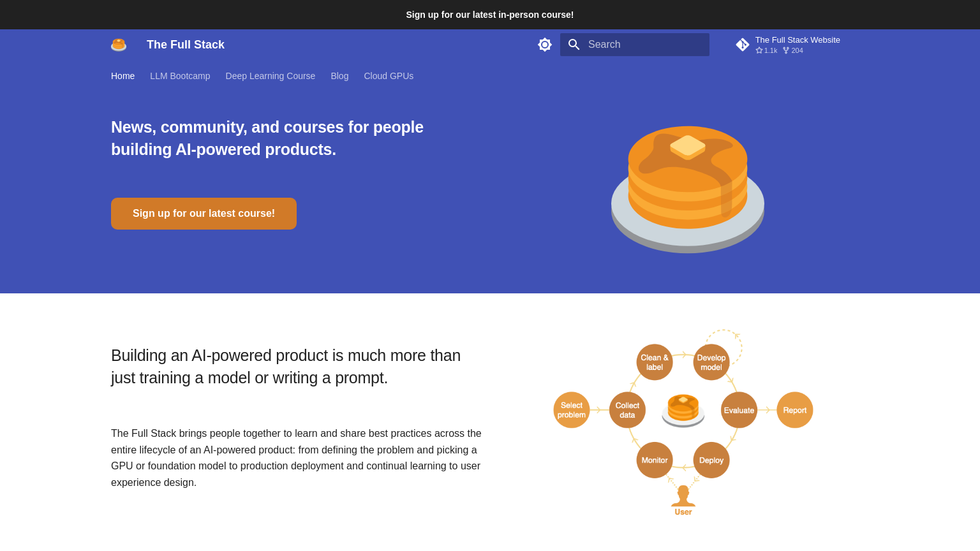The width and height of the screenshot is (980, 551).
Task: Click the GitHub fork count icon
Action: point(786,50)
